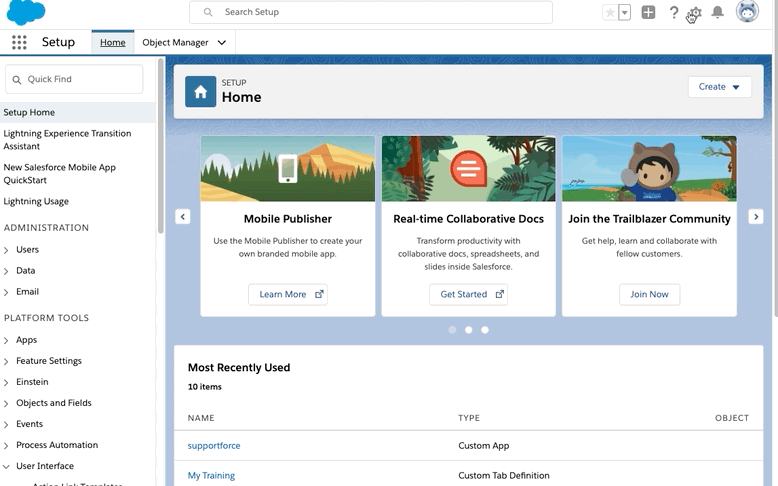Click Join Now for Trailblazer Community

pos(649,294)
